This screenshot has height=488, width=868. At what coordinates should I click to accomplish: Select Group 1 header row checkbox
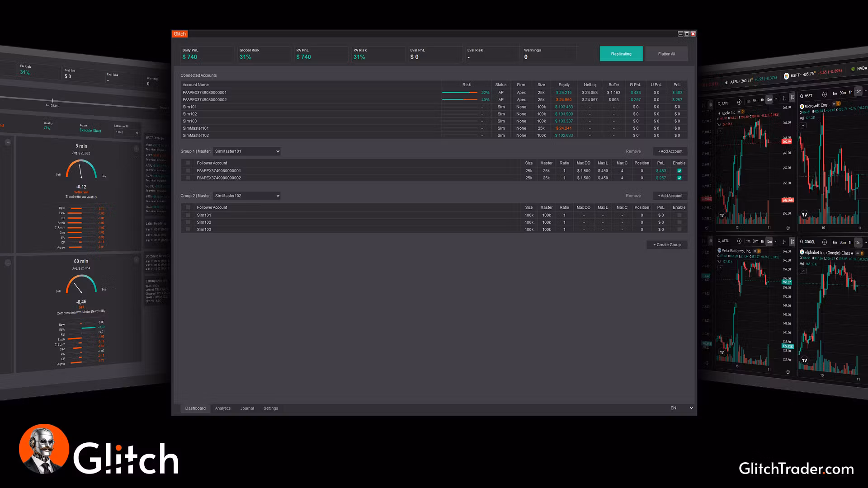(x=188, y=163)
